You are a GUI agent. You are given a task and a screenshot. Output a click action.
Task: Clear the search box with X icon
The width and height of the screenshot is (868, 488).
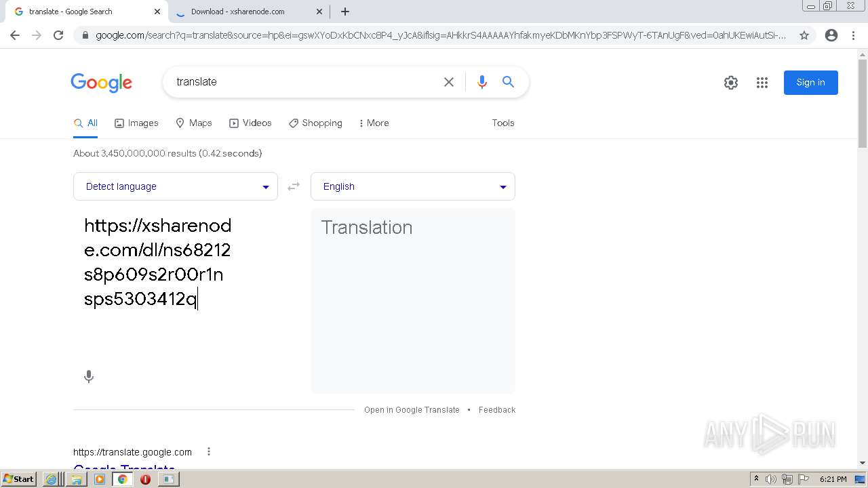[x=449, y=82]
